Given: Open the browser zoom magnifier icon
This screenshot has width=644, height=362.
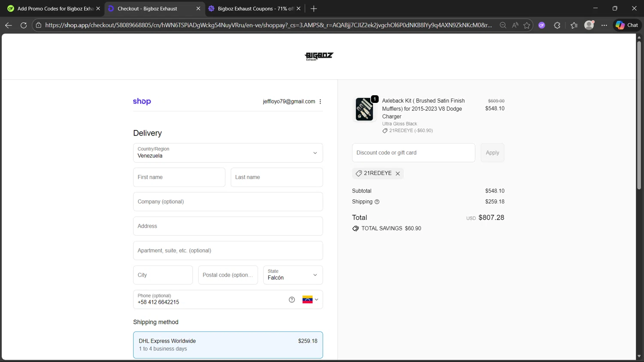Looking at the screenshot, I should 503,25.
